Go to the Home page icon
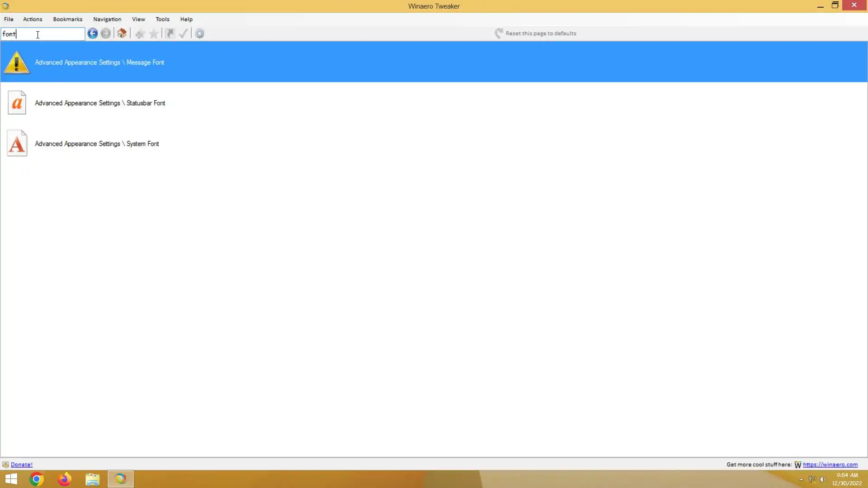 pos(122,33)
